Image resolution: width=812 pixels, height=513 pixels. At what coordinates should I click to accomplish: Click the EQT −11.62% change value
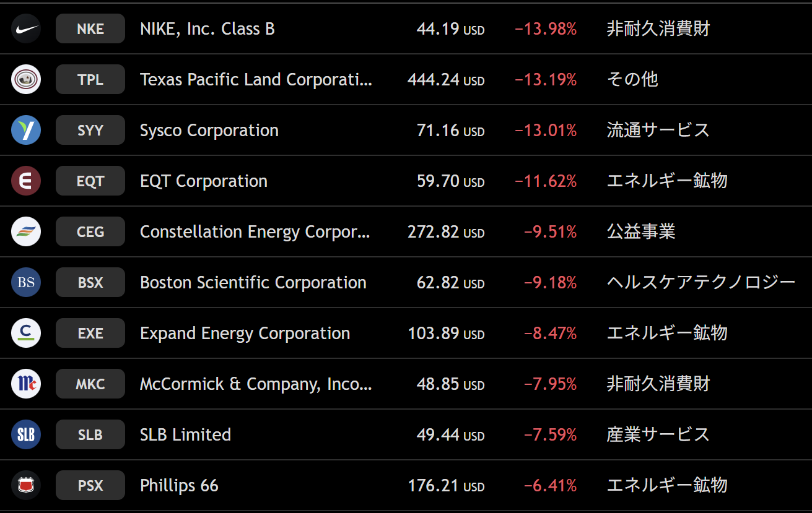(x=546, y=181)
